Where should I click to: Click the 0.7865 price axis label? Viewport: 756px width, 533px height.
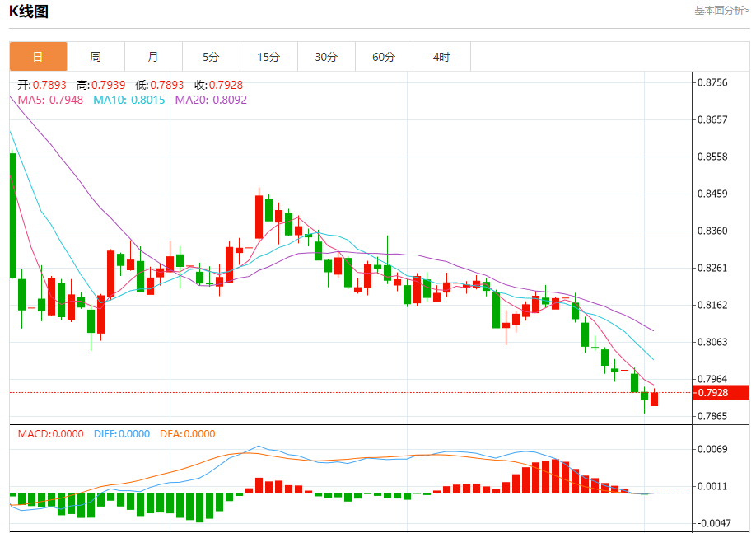point(712,416)
